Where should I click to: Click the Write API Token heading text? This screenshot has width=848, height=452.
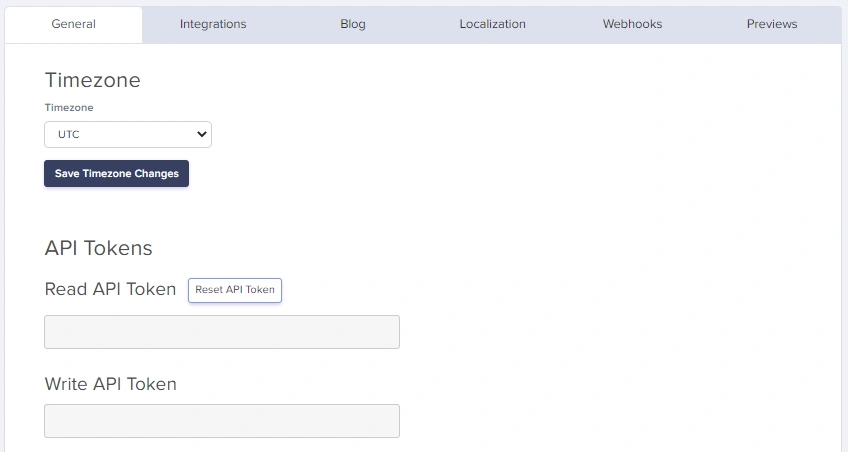pyautogui.click(x=110, y=384)
